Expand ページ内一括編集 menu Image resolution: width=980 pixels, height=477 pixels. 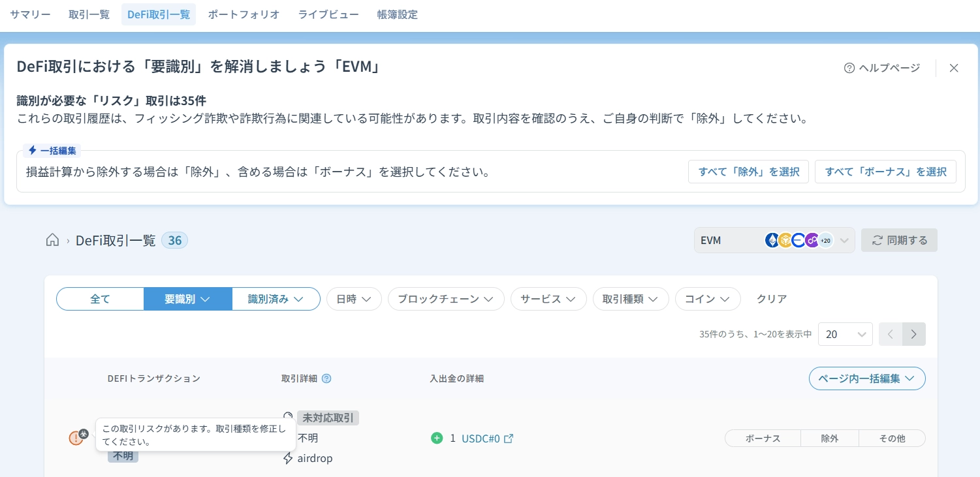click(x=867, y=378)
